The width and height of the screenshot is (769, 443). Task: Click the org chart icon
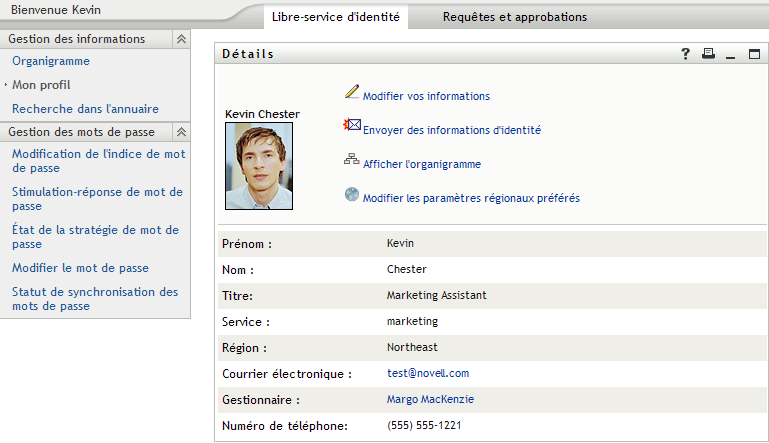(351, 159)
